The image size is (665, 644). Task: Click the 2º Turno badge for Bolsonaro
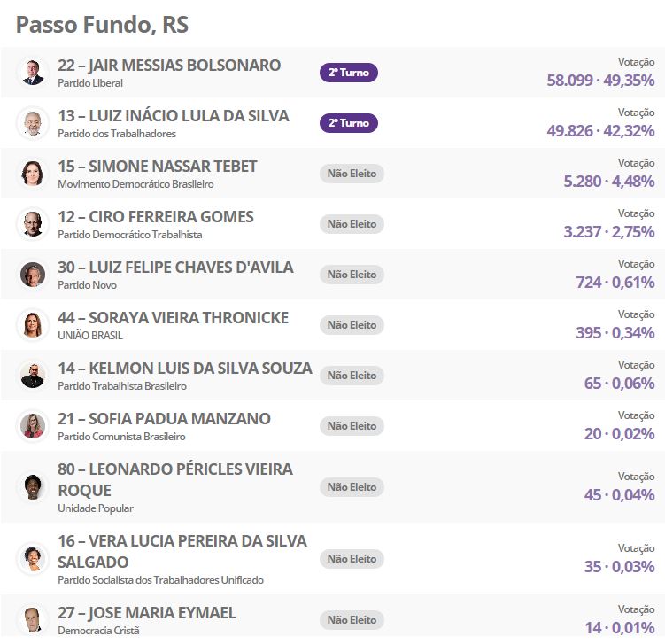(349, 73)
